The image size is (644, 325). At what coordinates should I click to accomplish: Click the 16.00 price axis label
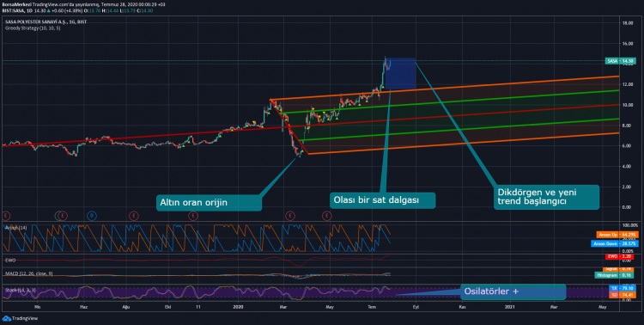pyautogui.click(x=627, y=44)
